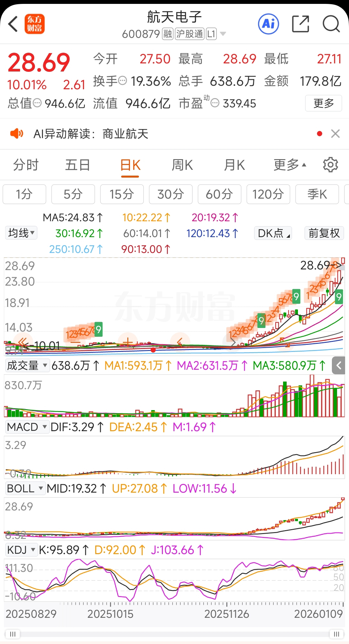Screen dimensions: 349x644
Task: Tap the large 28.69 current price
Action: point(39,62)
